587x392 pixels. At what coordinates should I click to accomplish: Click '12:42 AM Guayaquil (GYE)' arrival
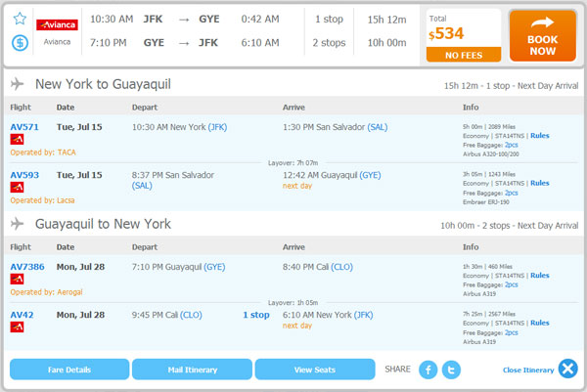click(332, 175)
